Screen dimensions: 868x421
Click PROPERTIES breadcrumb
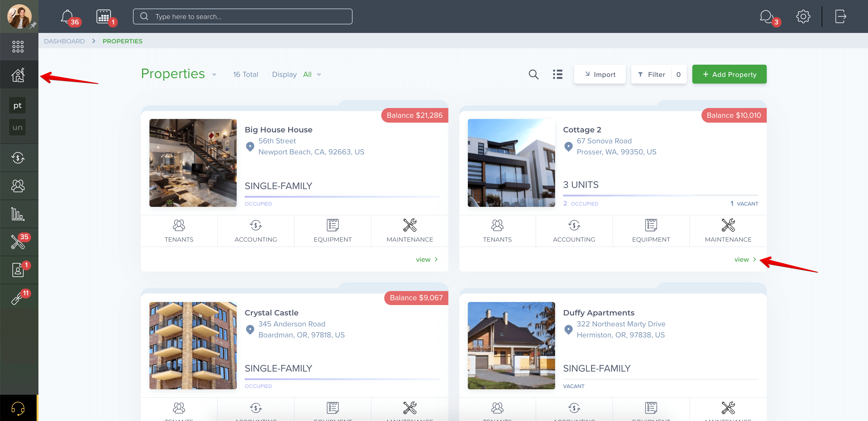(123, 41)
